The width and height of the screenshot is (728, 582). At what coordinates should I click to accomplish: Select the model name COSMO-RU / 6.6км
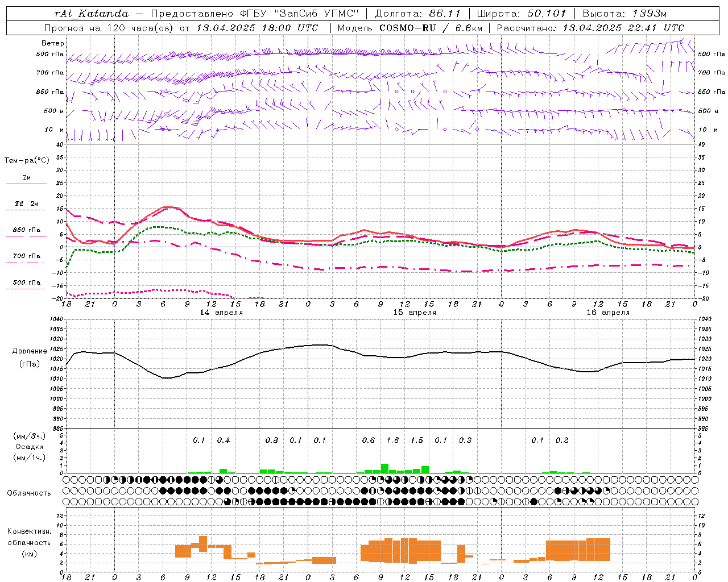[x=431, y=28]
